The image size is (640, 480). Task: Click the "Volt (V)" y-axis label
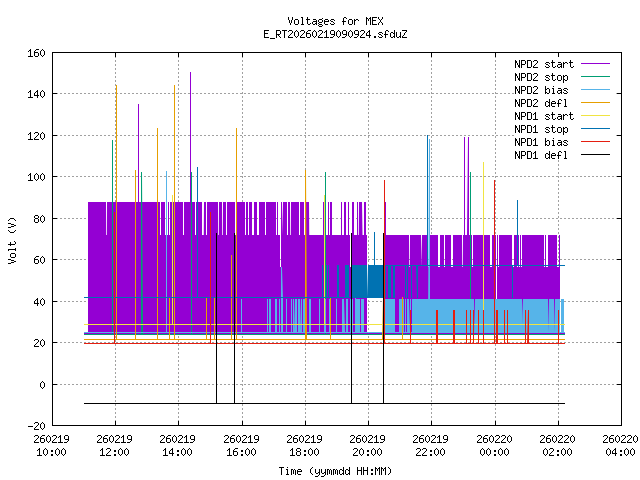tap(12, 239)
